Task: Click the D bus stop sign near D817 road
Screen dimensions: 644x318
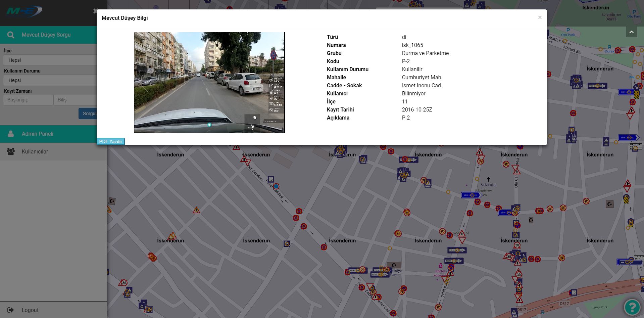Action: (x=574, y=292)
